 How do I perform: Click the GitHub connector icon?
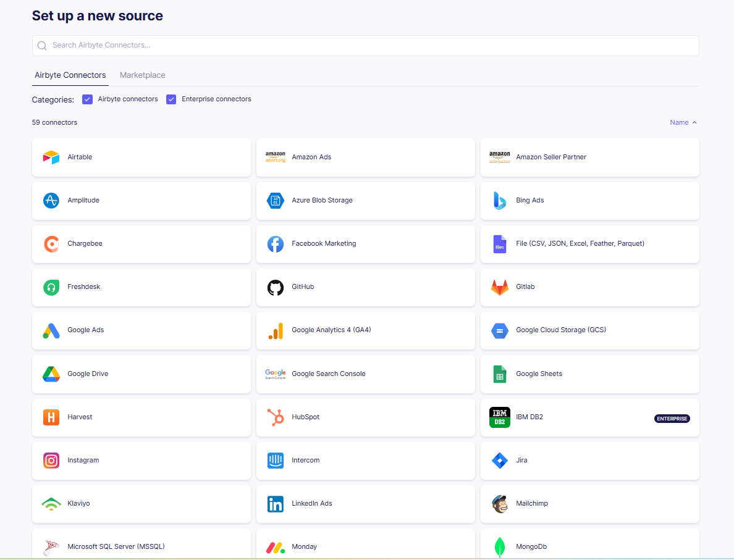click(x=275, y=286)
